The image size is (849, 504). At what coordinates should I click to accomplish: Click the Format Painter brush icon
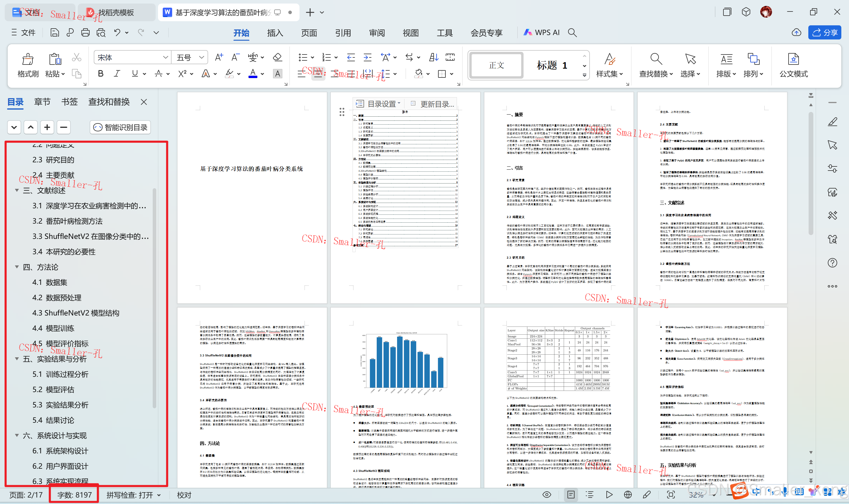tap(27, 60)
